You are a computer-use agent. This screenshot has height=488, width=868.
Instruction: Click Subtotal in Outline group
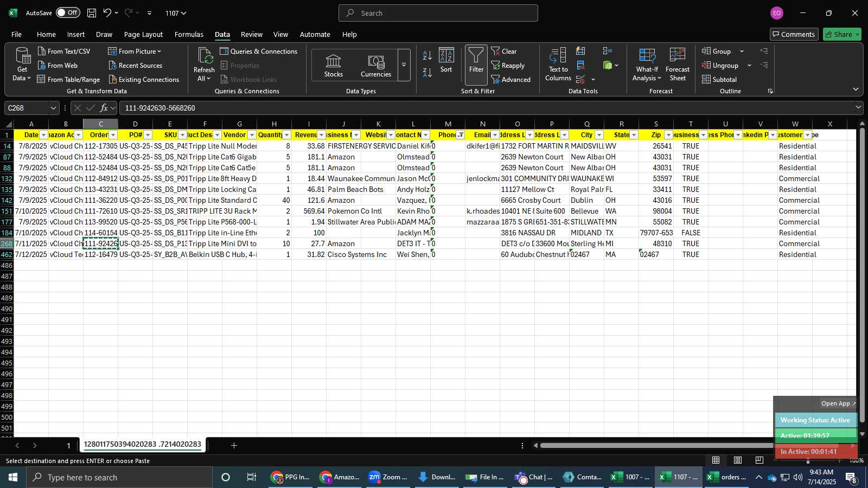point(719,79)
